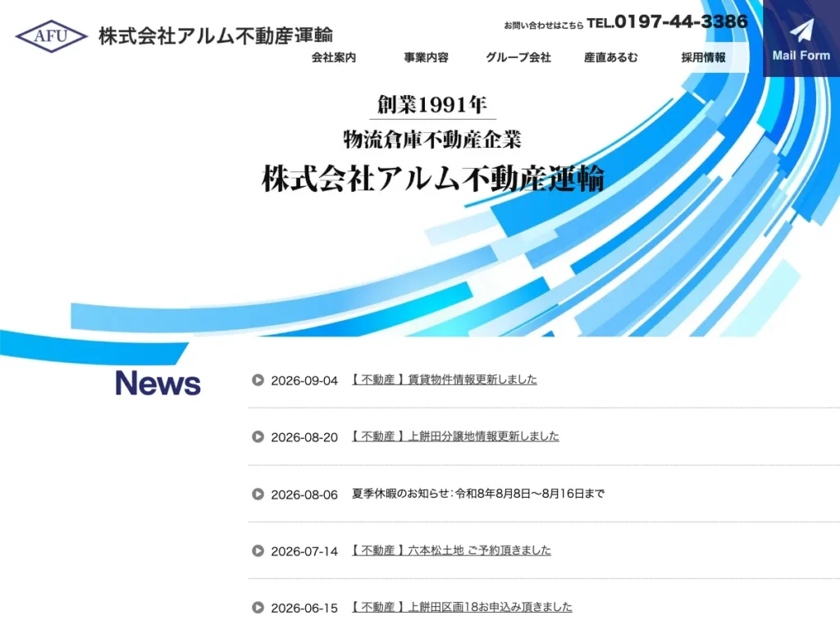Go to グループ会社 page
This screenshot has height=630, width=840.
[518, 57]
